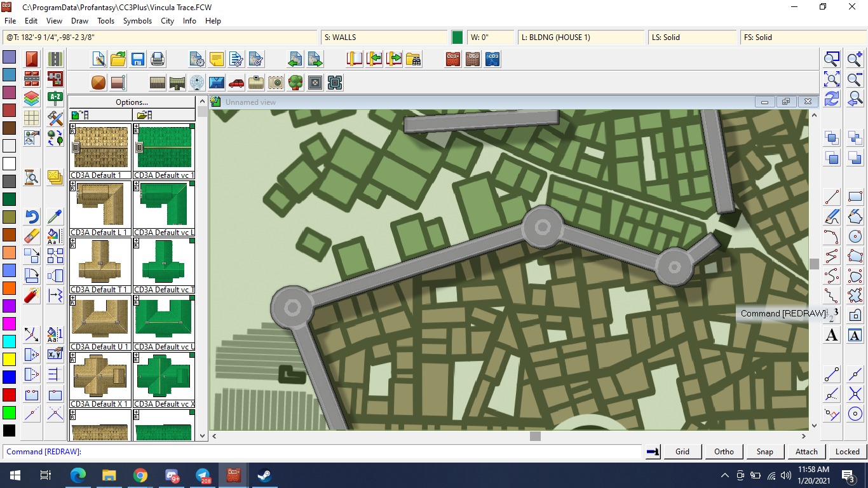Click symbol catalog scrollbar down arrow
Image resolution: width=868 pixels, height=488 pixels.
202,436
